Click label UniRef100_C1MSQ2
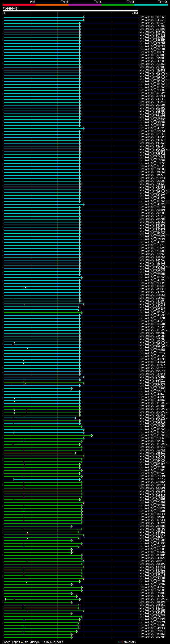The height and width of the screenshot is (644, 170). 152,29
